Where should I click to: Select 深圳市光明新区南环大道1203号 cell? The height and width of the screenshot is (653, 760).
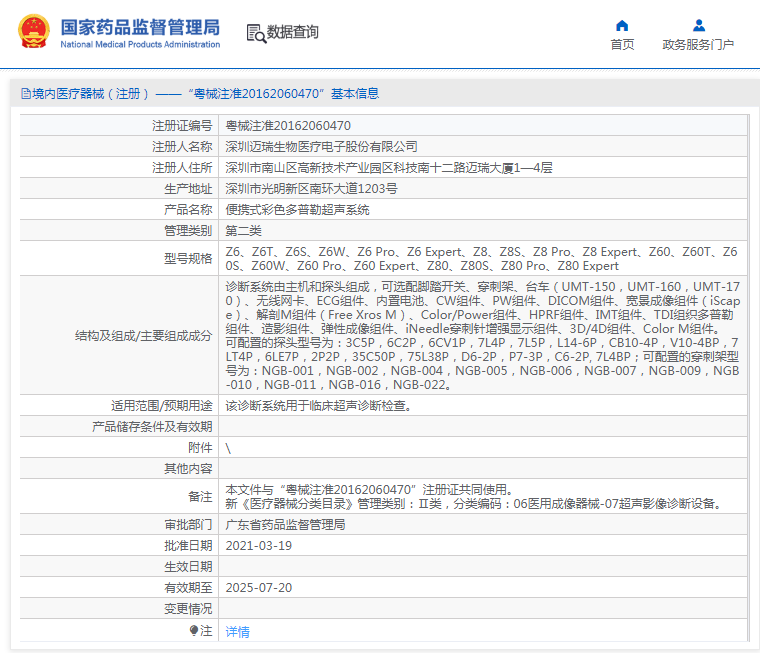[x=311, y=189]
